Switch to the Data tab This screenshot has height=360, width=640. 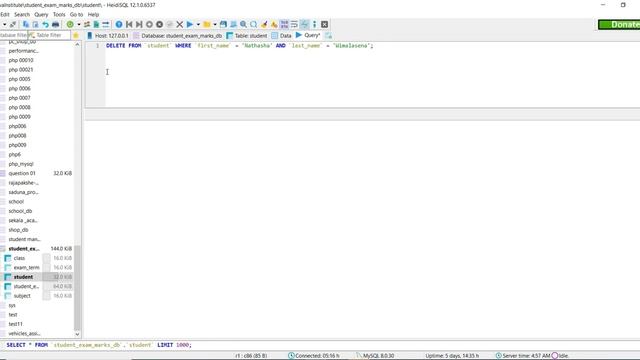coord(282,36)
